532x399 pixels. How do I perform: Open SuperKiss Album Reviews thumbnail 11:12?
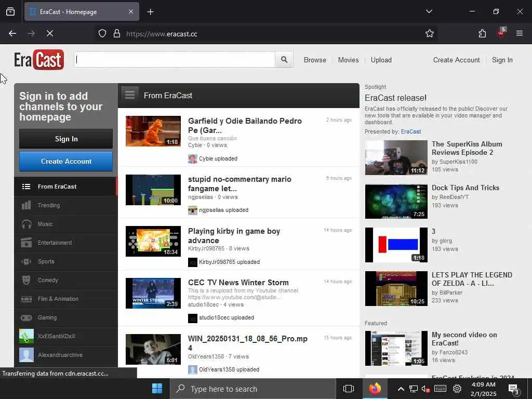396,158
